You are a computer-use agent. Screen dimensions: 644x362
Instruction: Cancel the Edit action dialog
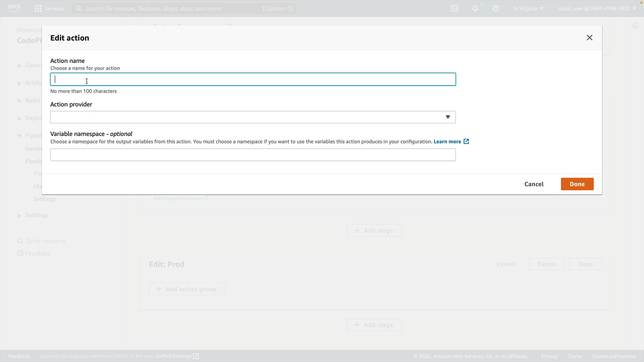(534, 184)
